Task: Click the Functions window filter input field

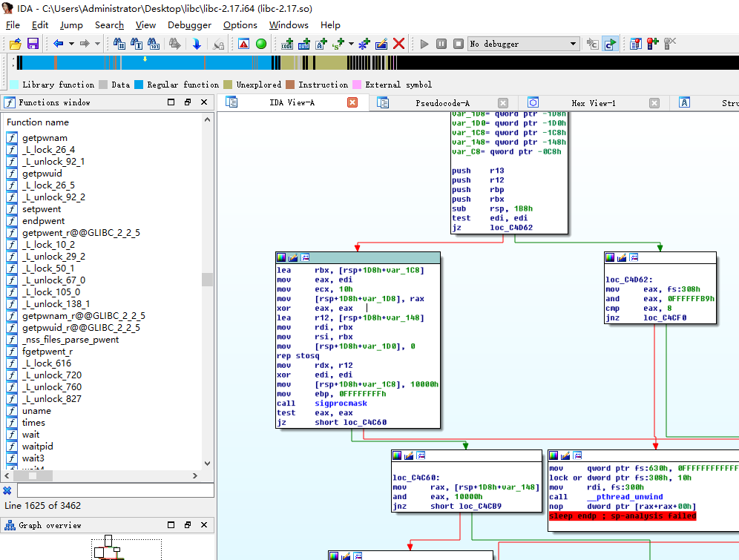Action: 115,490
